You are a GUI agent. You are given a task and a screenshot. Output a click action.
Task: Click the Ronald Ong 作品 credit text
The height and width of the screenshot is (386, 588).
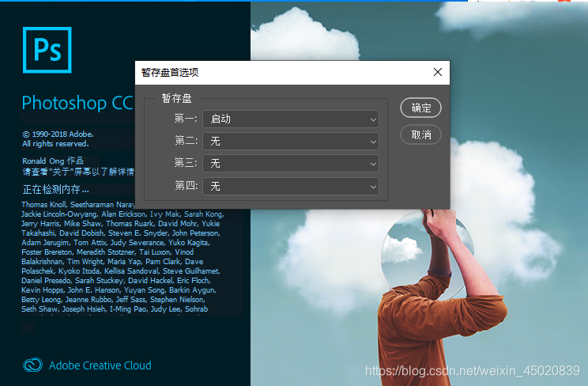[53, 161]
